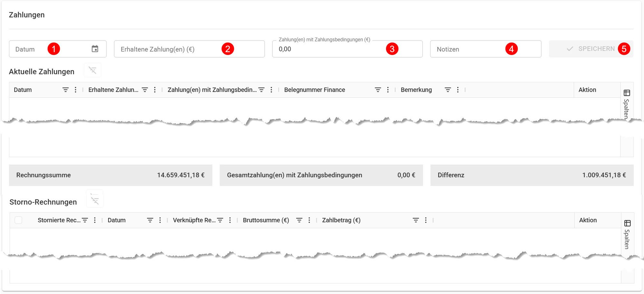644x294 pixels.
Task: Open filter for Erhaltene Zahlun... column
Action: click(x=145, y=90)
